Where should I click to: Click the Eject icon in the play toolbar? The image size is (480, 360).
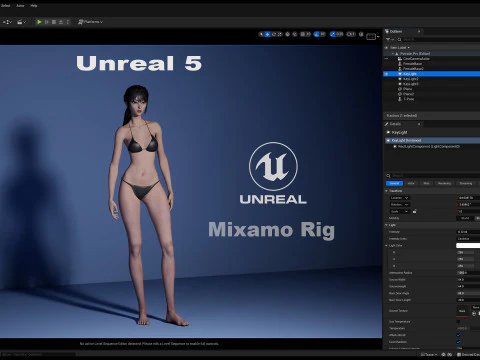click(61, 22)
